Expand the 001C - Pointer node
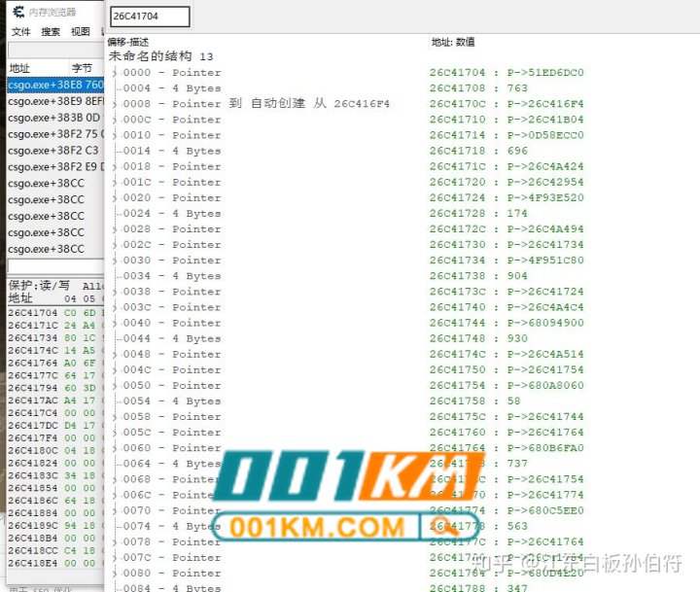Image resolution: width=700 pixels, height=592 pixels. pyautogui.click(x=115, y=182)
